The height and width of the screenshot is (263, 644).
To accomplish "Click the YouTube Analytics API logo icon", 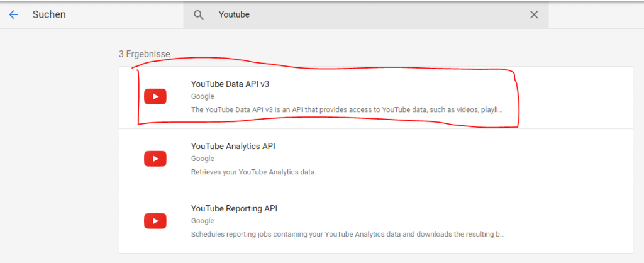I will pyautogui.click(x=155, y=159).
